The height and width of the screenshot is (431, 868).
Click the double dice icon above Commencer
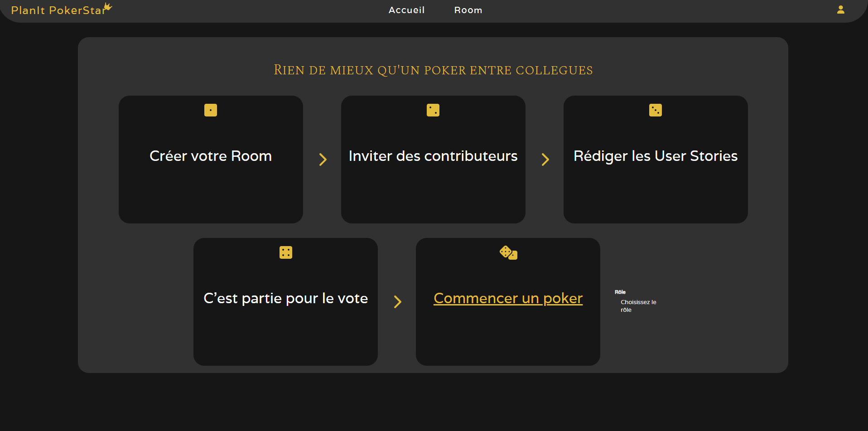[508, 252]
